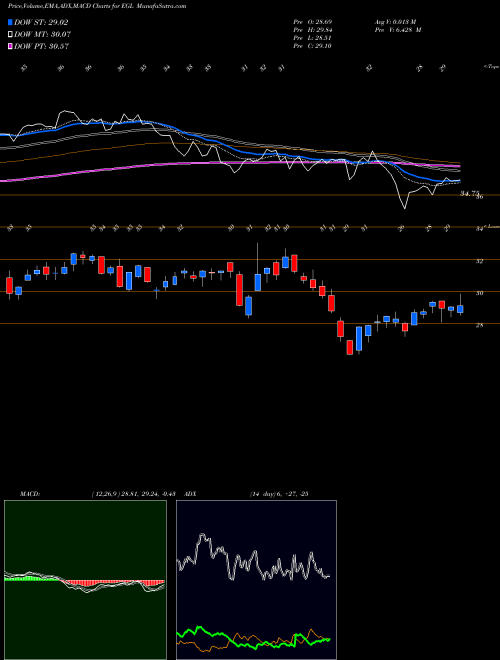Open the ADX indicator chart panel
This screenshot has width=500, height=660.
(x=256, y=580)
